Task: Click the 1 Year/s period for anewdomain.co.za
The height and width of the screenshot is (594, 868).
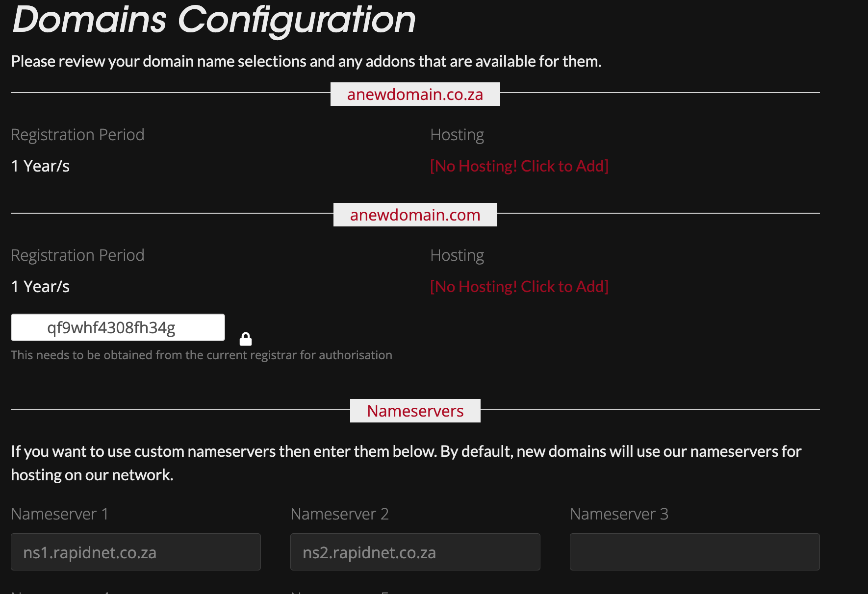Action: (40, 166)
